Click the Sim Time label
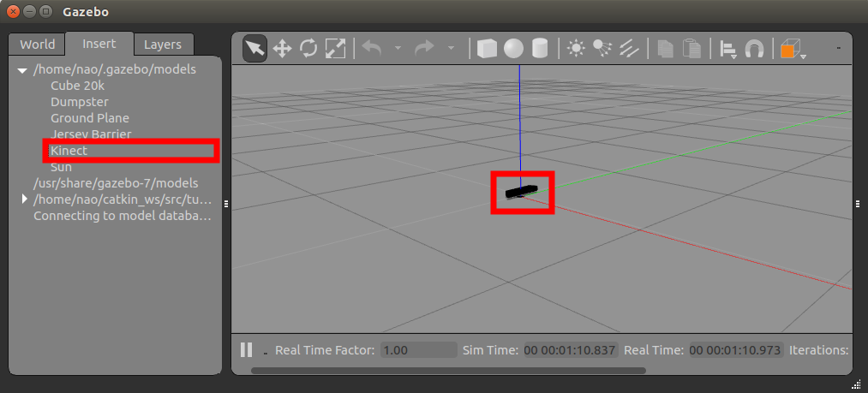868x393 pixels. coord(490,350)
